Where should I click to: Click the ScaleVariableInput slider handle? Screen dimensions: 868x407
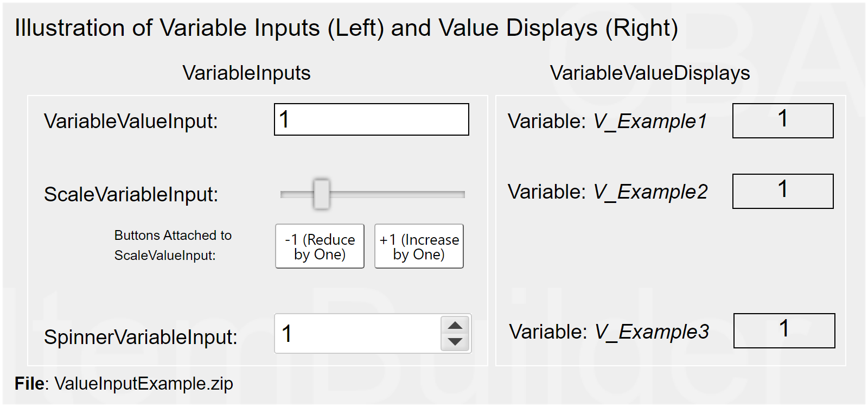click(322, 194)
